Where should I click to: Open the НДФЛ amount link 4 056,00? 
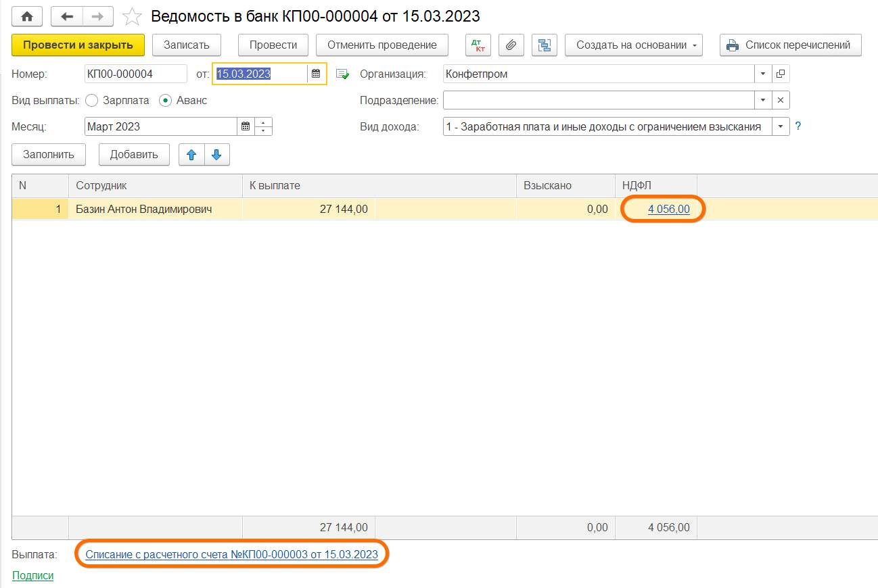click(x=668, y=210)
